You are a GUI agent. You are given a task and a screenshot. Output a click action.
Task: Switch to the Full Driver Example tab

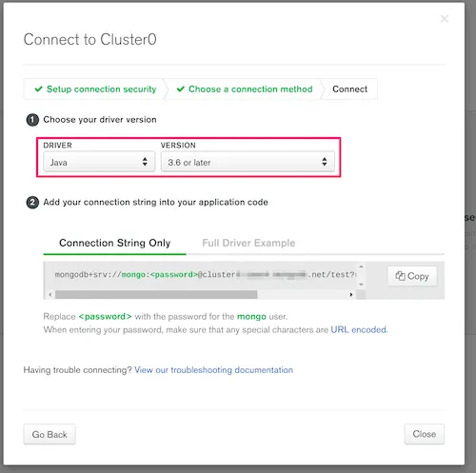click(248, 243)
